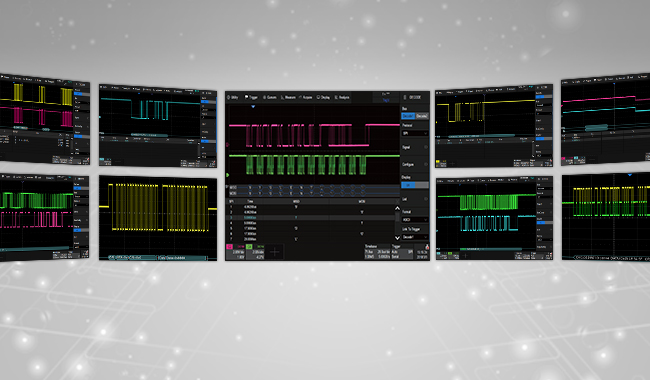Open the Trigger menu with flag icon
The width and height of the screenshot is (650, 380).
coord(251,97)
